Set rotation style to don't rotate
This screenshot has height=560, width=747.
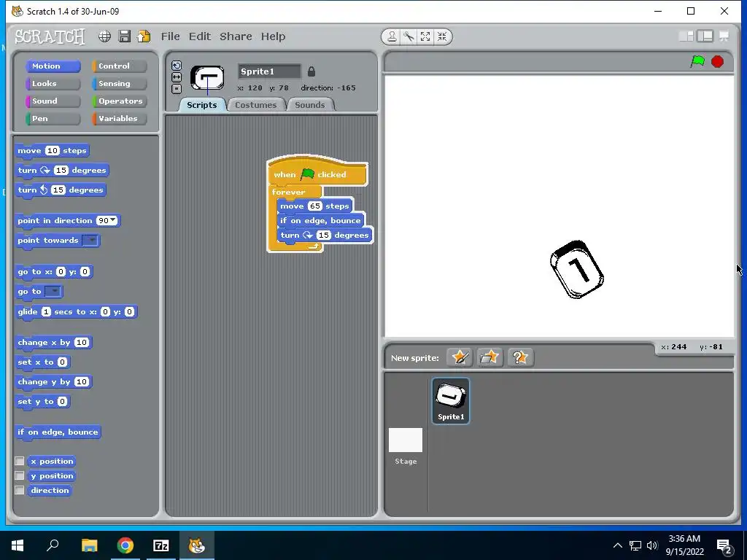click(177, 88)
